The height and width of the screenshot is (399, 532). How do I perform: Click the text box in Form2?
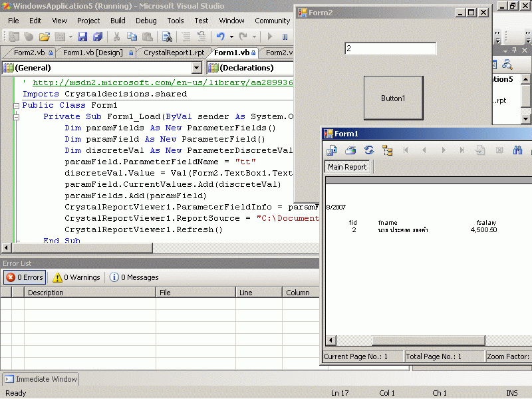point(390,49)
